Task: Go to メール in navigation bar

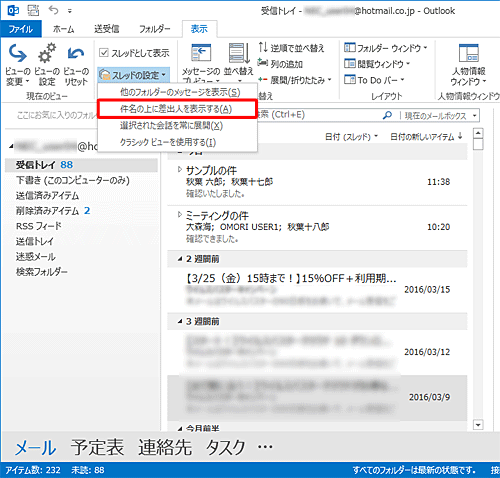Action: pos(36,447)
